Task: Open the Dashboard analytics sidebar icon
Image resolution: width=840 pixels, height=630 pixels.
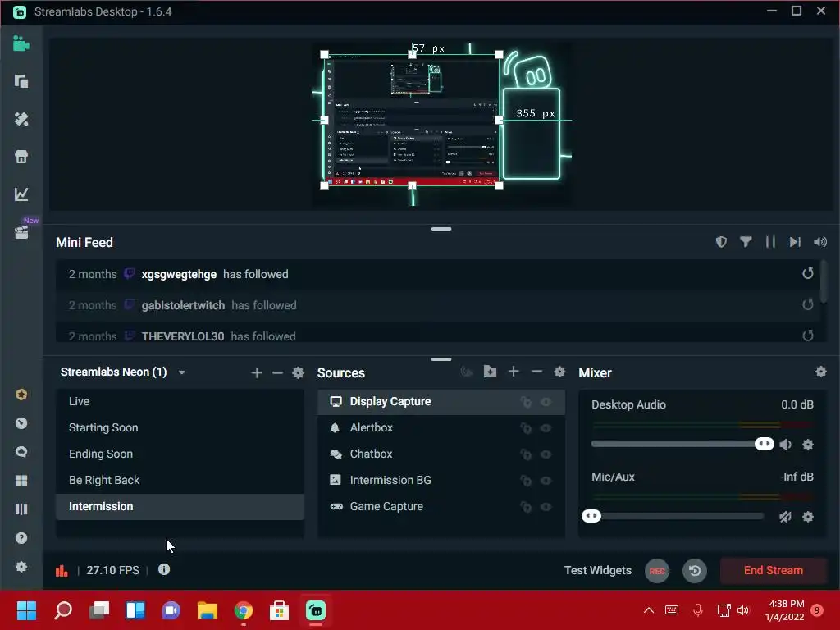Action: click(x=21, y=194)
